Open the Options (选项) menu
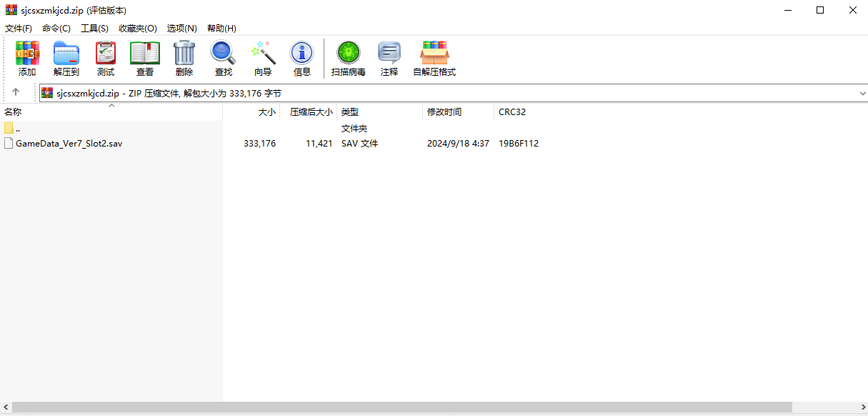 click(x=182, y=28)
